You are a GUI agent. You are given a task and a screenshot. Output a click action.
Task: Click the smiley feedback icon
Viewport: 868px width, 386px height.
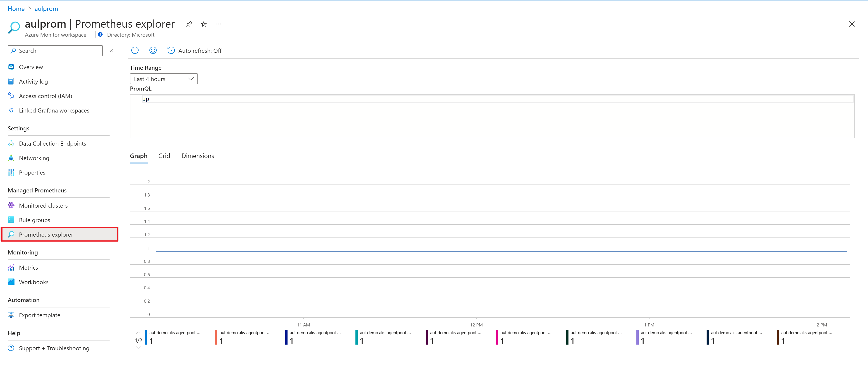(153, 50)
